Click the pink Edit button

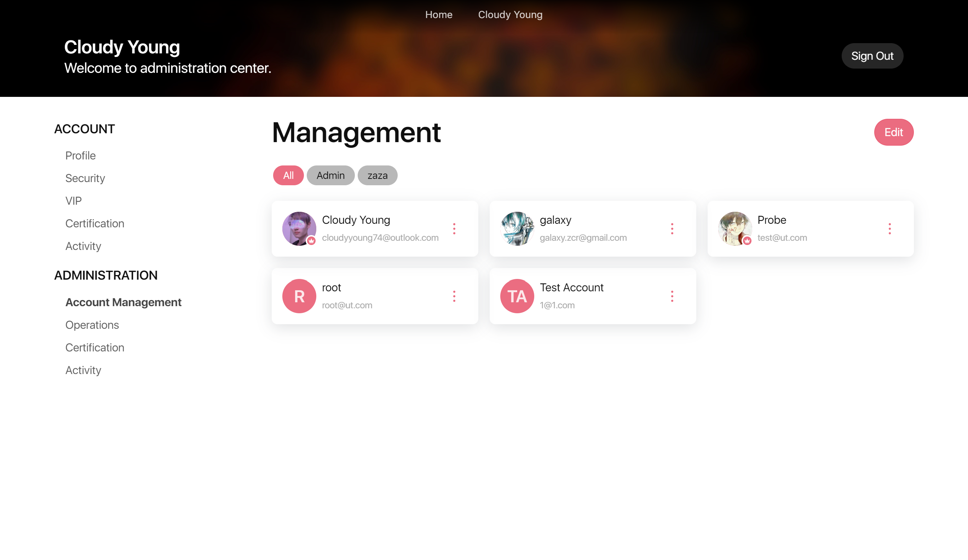click(x=893, y=132)
